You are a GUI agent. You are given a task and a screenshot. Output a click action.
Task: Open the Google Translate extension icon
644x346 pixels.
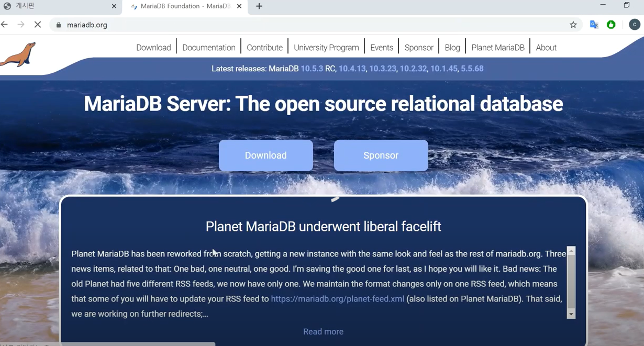point(594,25)
